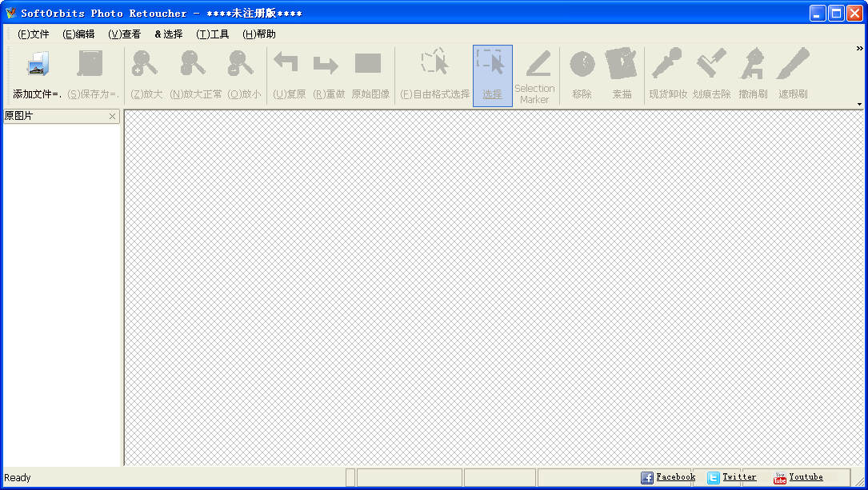Open the Select (&选择) menu
This screenshot has width=868, height=490.
tap(169, 34)
